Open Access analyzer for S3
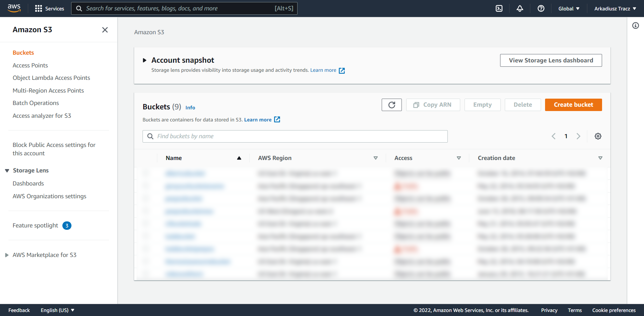 (x=42, y=116)
